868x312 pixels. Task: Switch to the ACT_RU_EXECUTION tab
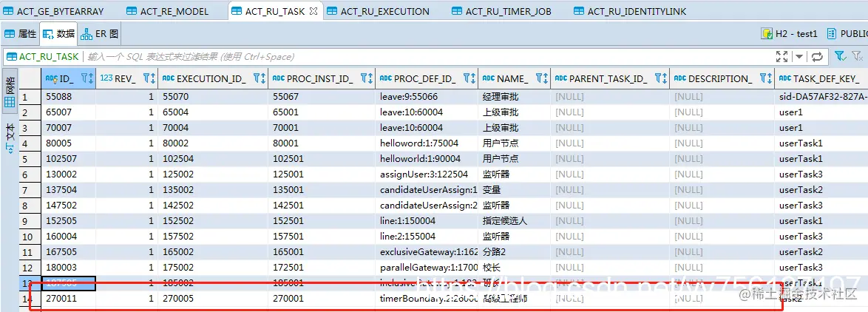(378, 11)
